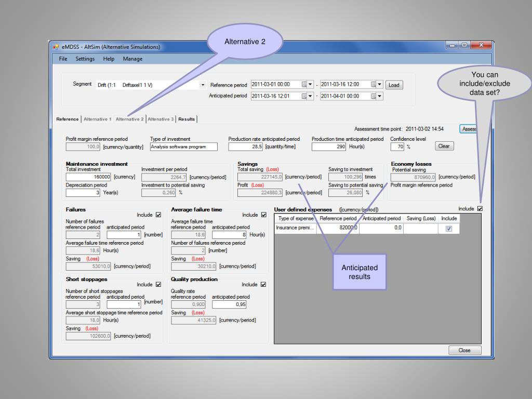Viewport: 532px width, 399px height.
Task: Expand Anticipated period start date dropdown arrow
Action: 310,96
